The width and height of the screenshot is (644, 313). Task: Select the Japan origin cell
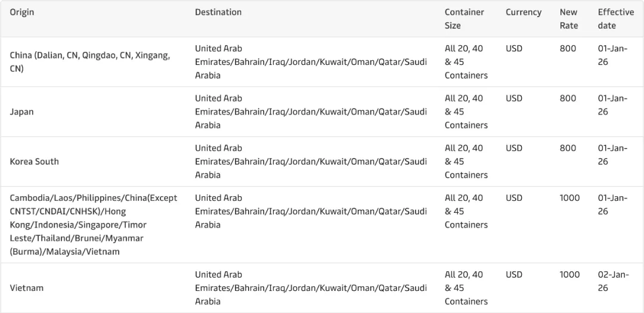22,111
